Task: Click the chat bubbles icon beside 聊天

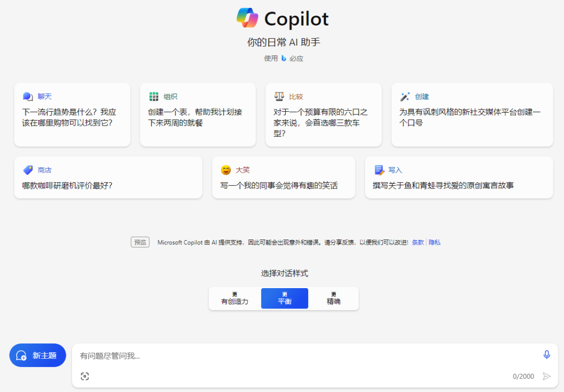Action: point(28,97)
